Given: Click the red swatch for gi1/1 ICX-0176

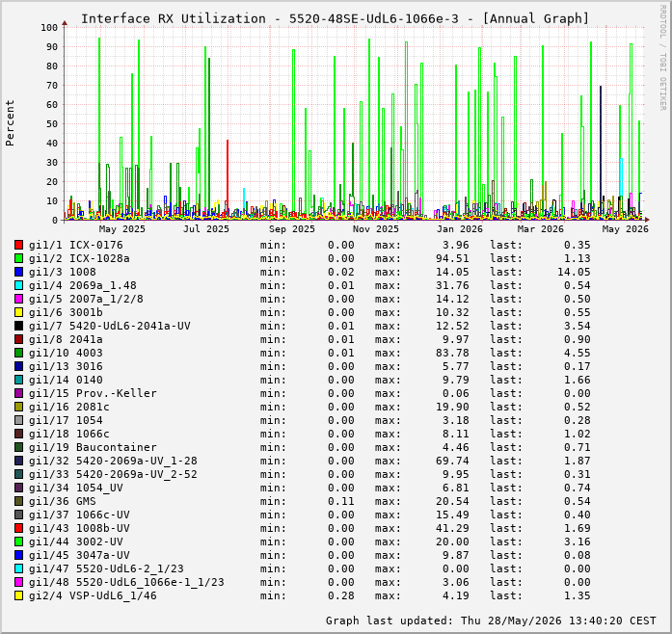Looking at the screenshot, I should pos(18,245).
